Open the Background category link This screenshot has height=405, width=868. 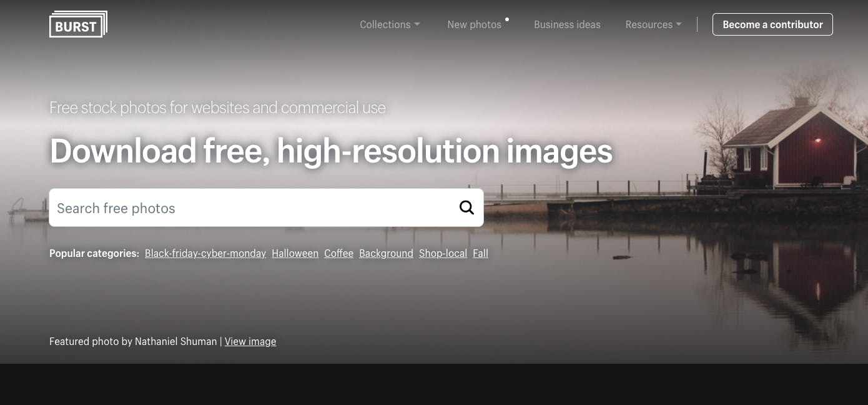pos(386,253)
